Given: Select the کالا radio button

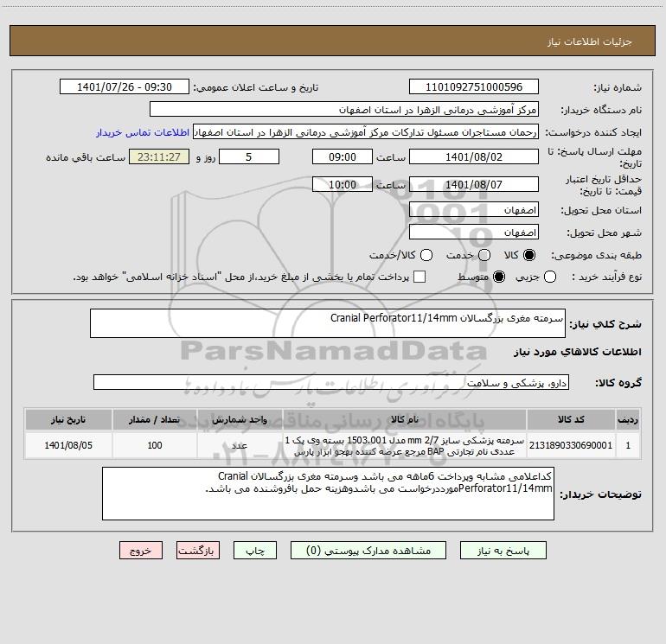Looking at the screenshot, I should (x=529, y=255).
